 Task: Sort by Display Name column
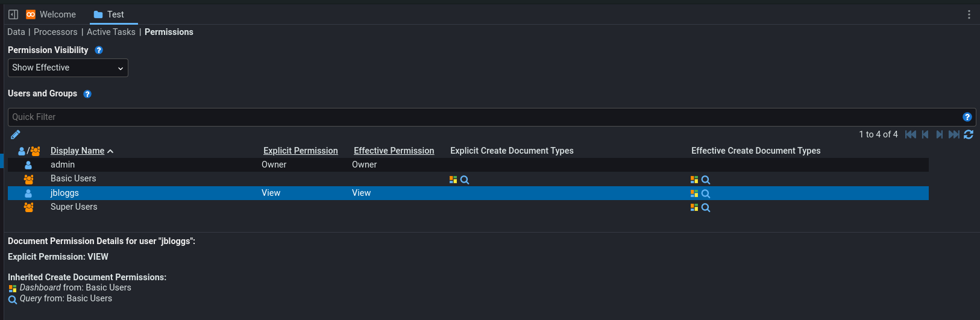[x=78, y=151]
